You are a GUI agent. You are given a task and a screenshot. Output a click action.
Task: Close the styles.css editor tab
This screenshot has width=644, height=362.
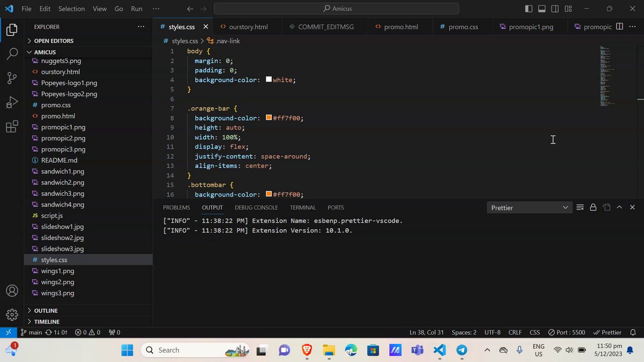tap(206, 27)
